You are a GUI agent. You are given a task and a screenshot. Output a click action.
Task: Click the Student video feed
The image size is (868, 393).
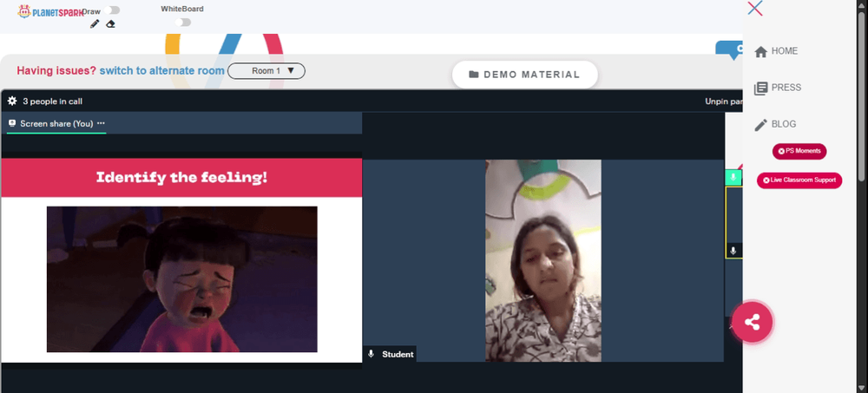[543, 261]
